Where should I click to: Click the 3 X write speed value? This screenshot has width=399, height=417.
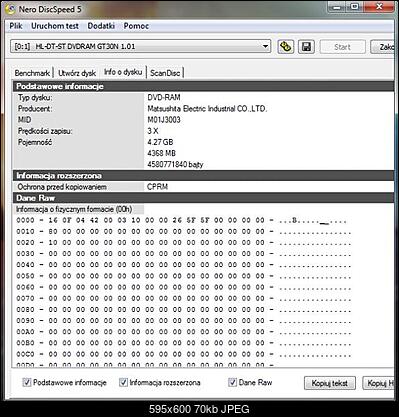tap(153, 131)
